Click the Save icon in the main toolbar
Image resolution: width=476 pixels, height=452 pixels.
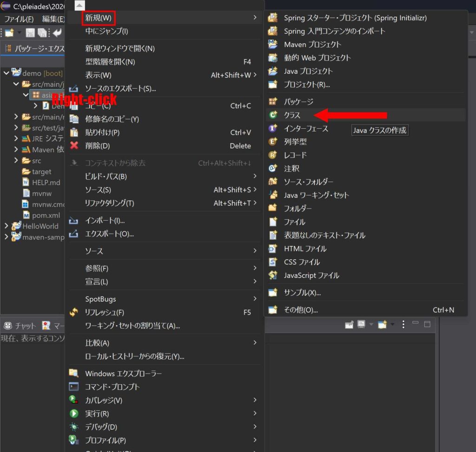tap(30, 33)
